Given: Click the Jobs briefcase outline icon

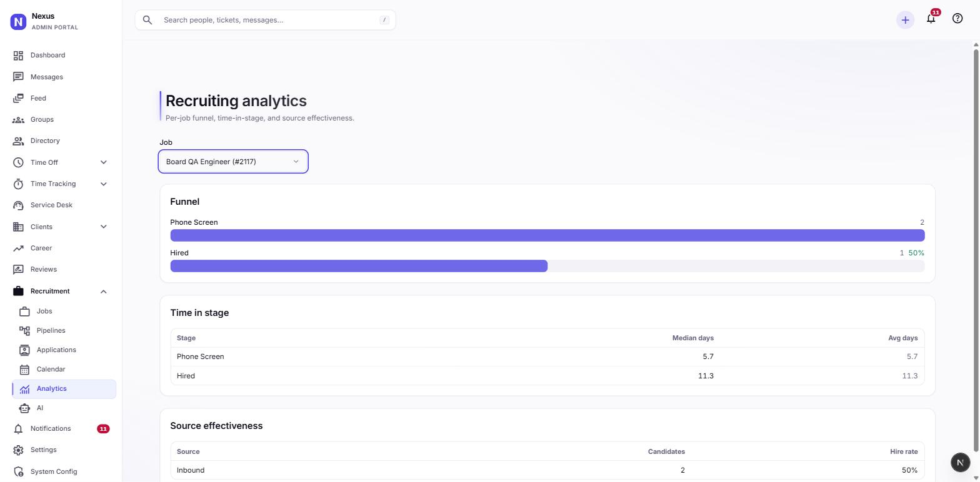Looking at the screenshot, I should [24, 311].
